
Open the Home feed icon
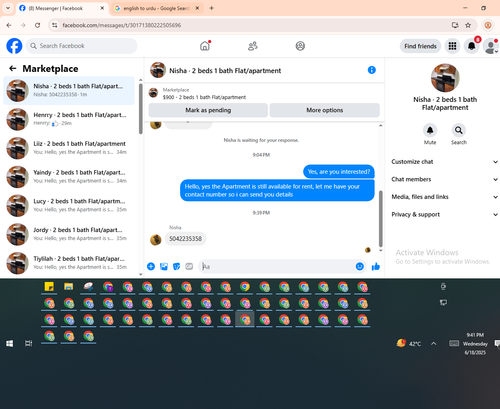(x=205, y=46)
